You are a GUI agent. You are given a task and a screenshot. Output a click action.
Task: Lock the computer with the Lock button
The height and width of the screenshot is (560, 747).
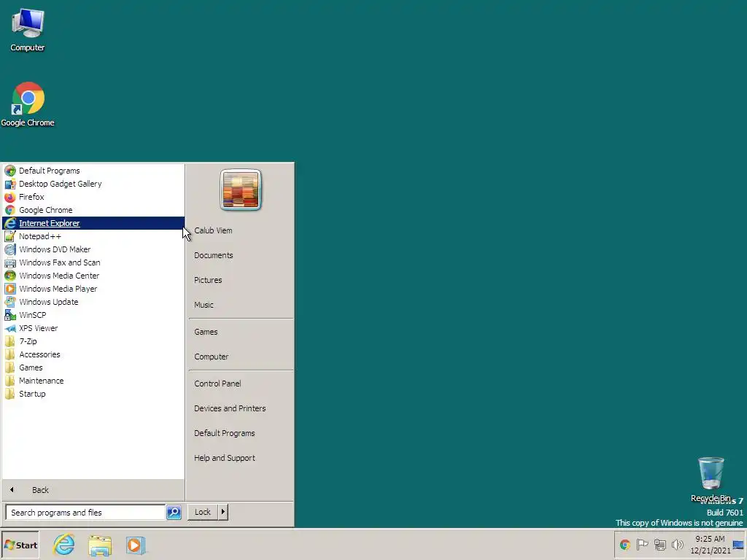point(203,512)
